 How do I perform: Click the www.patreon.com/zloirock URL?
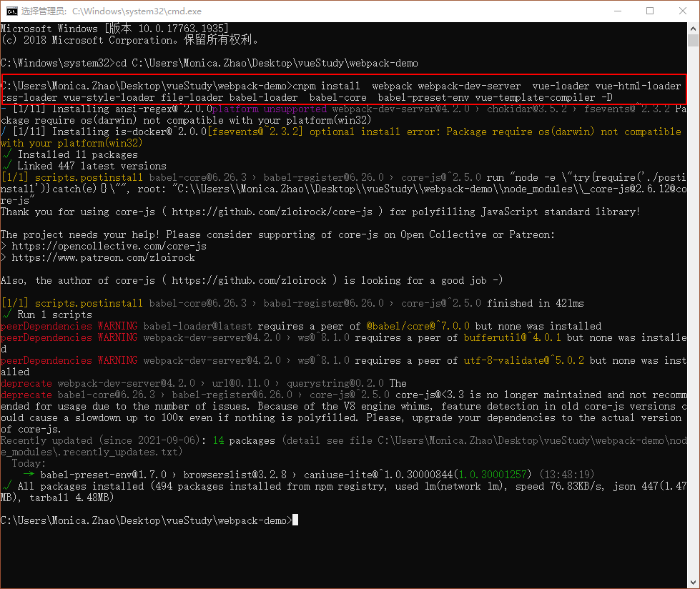click(x=103, y=257)
